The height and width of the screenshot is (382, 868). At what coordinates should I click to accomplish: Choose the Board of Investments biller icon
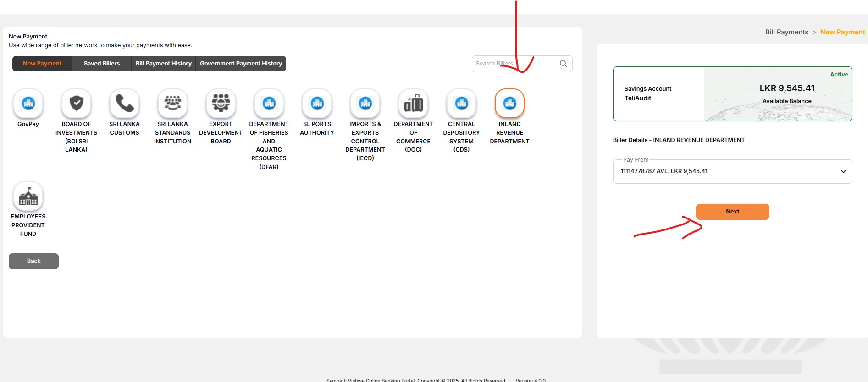pos(77,104)
